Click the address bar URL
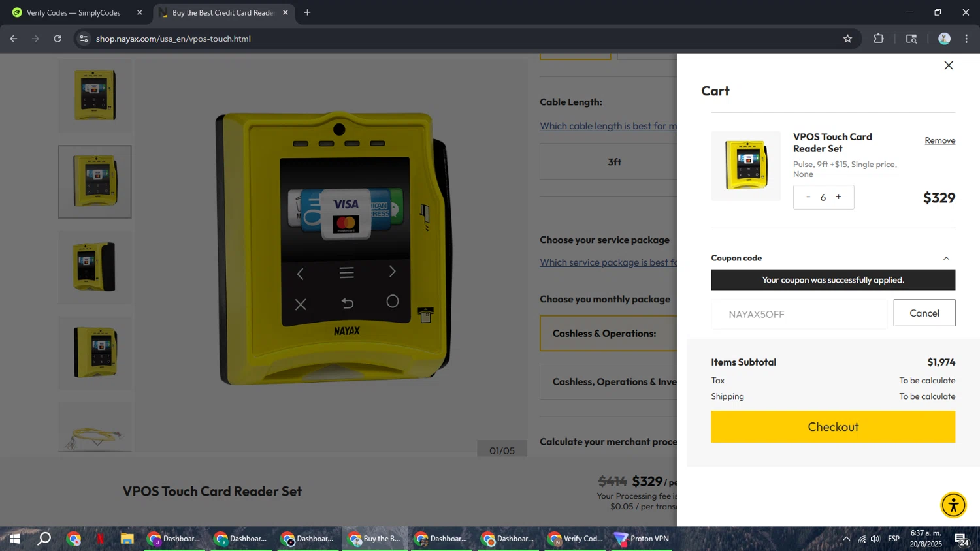980x551 pixels. pos(173,39)
